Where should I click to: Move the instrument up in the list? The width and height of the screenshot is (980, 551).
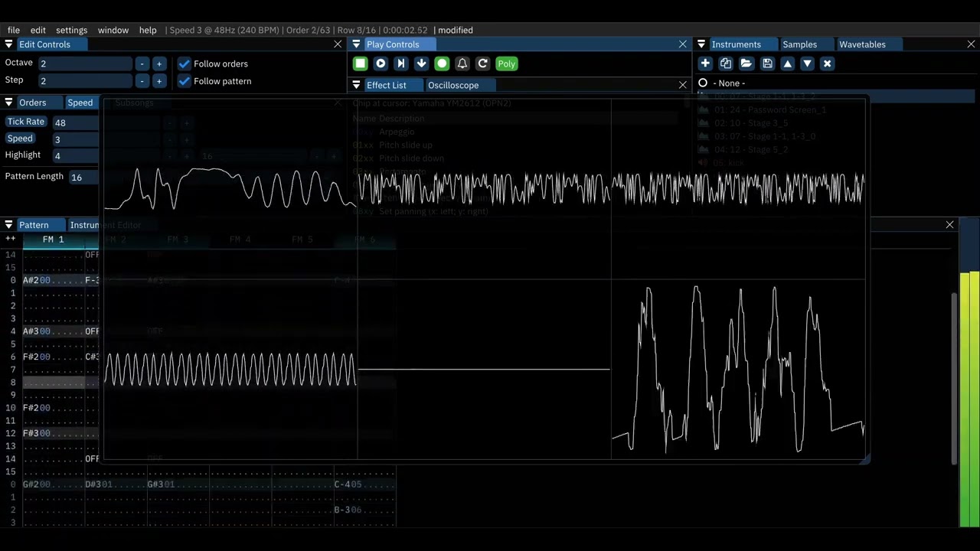point(787,64)
